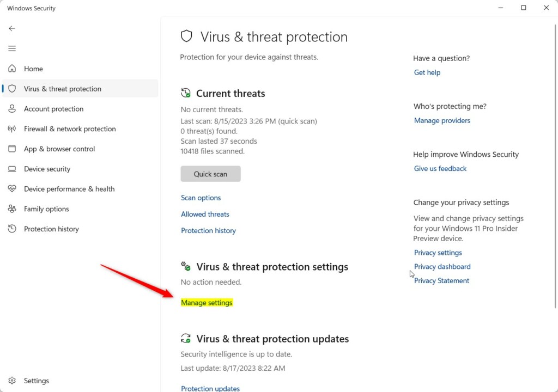The width and height of the screenshot is (558, 392).
Task: Click highlighted Manage settings link
Action: point(207,303)
